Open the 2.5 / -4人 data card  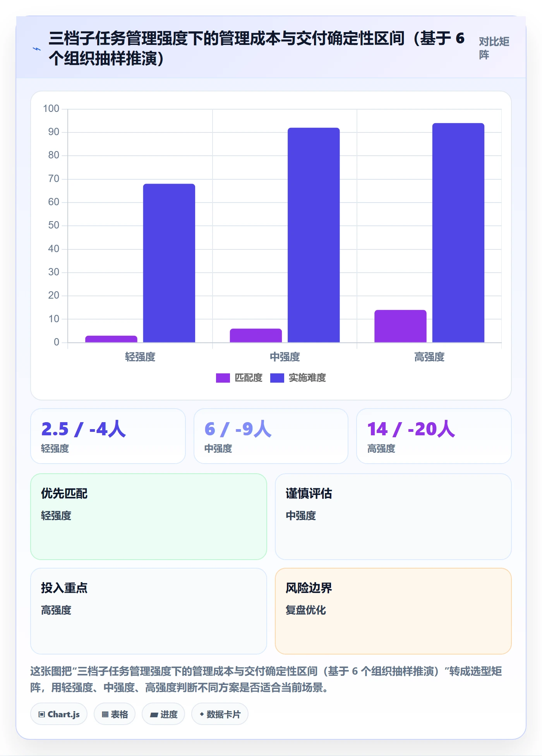coord(108,436)
